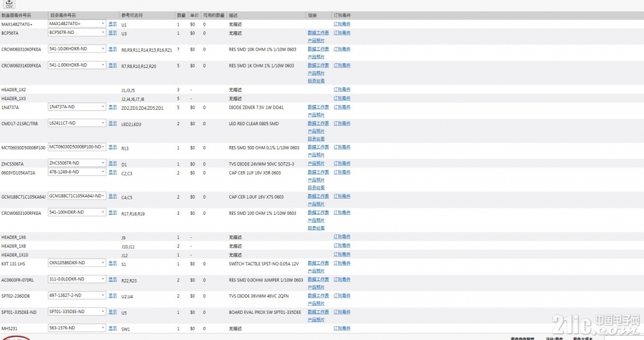Open 数据工作表 for GCM188C71C105KA64J

pos(318,197)
